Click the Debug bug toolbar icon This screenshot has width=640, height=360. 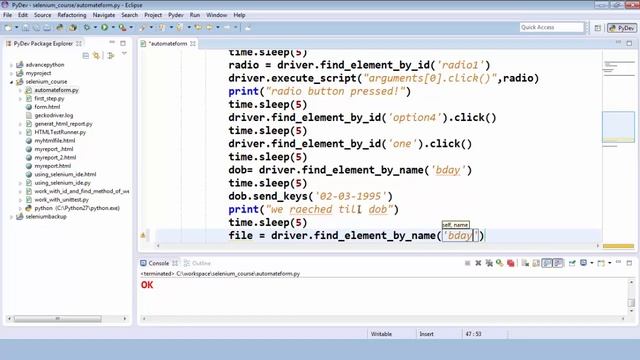(x=87, y=27)
